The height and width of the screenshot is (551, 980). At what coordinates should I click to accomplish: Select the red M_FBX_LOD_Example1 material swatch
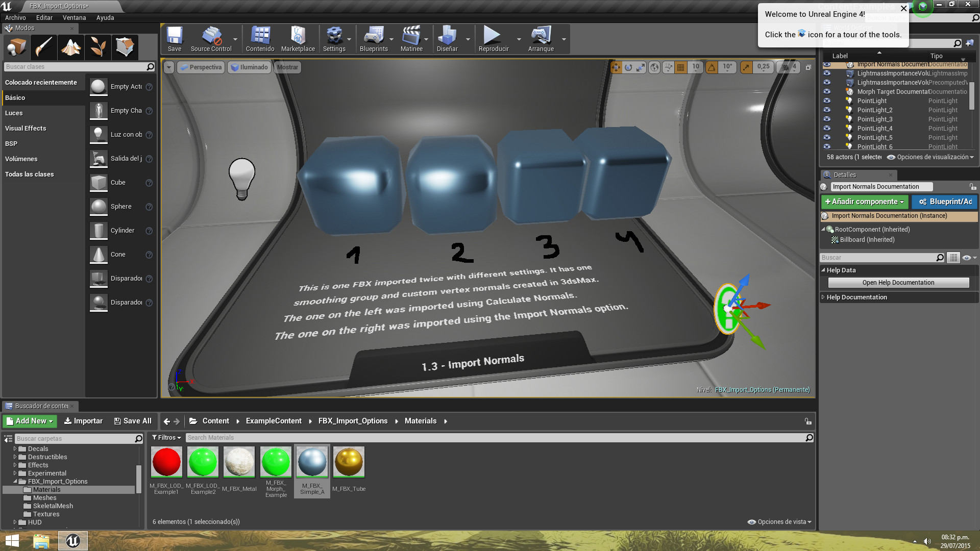pos(166,462)
